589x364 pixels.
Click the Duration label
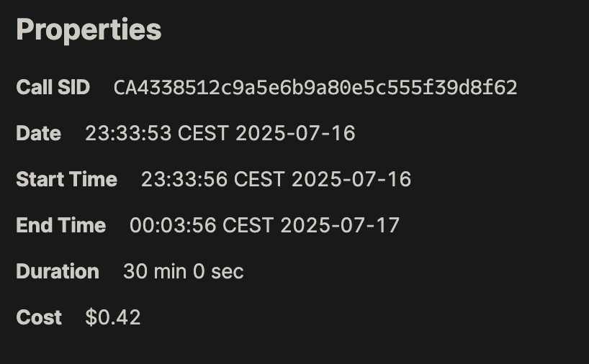[58, 271]
